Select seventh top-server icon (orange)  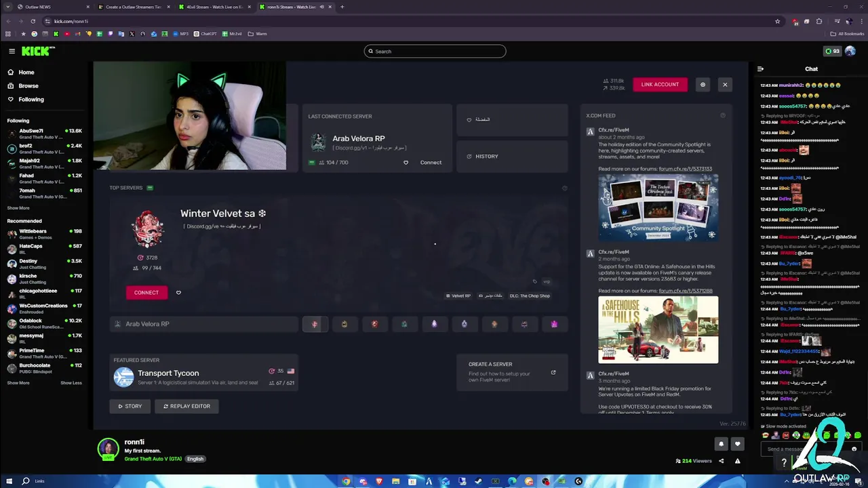(494, 324)
